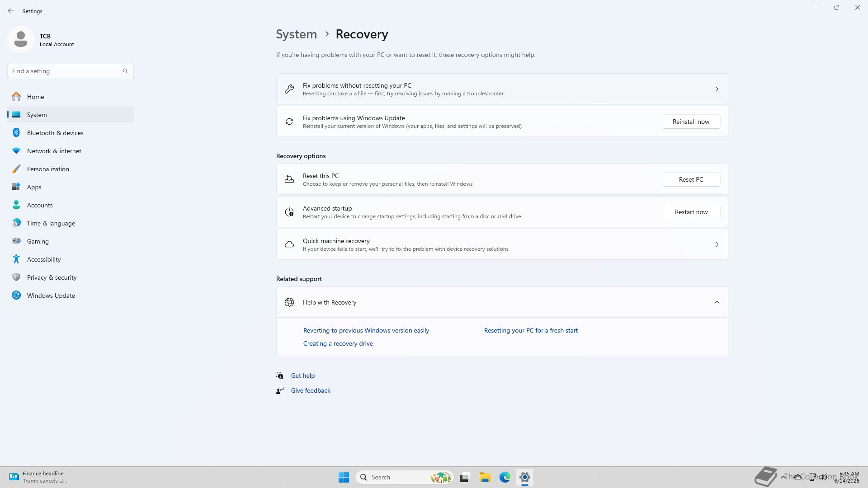The height and width of the screenshot is (488, 868).
Task: Go to Personalization in the sidebar
Action: point(48,169)
